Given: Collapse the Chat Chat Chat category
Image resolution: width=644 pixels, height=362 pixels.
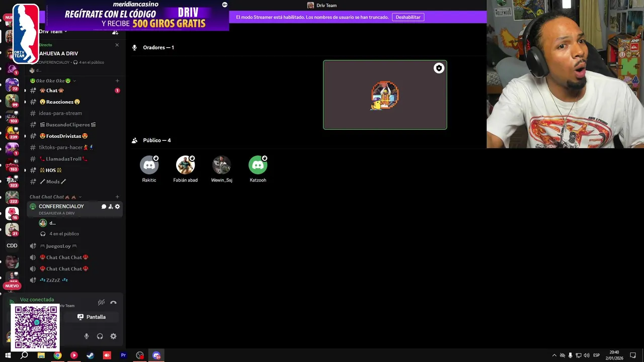Looking at the screenshot, I should pyautogui.click(x=55, y=197).
